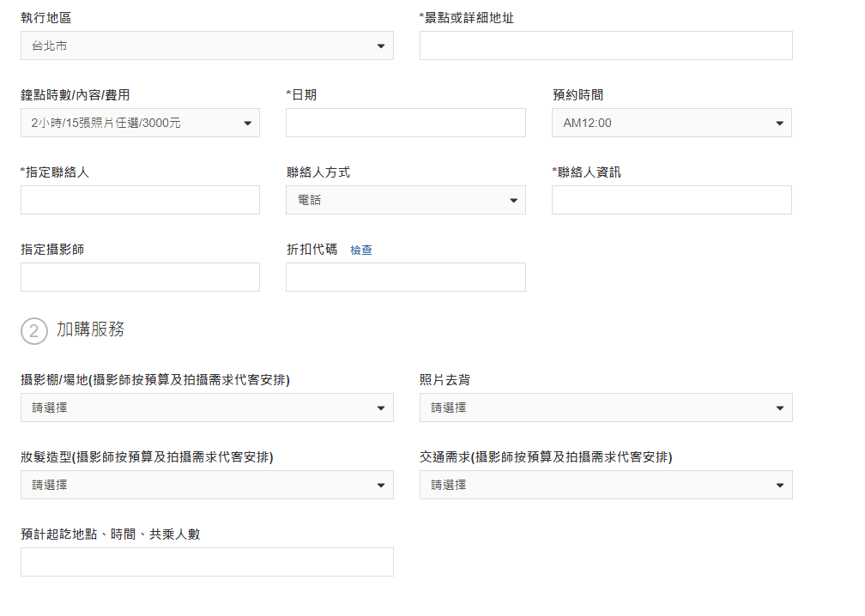Select the 指定攝影師 text field
Image resolution: width=865 pixels, height=616 pixels.
[140, 277]
